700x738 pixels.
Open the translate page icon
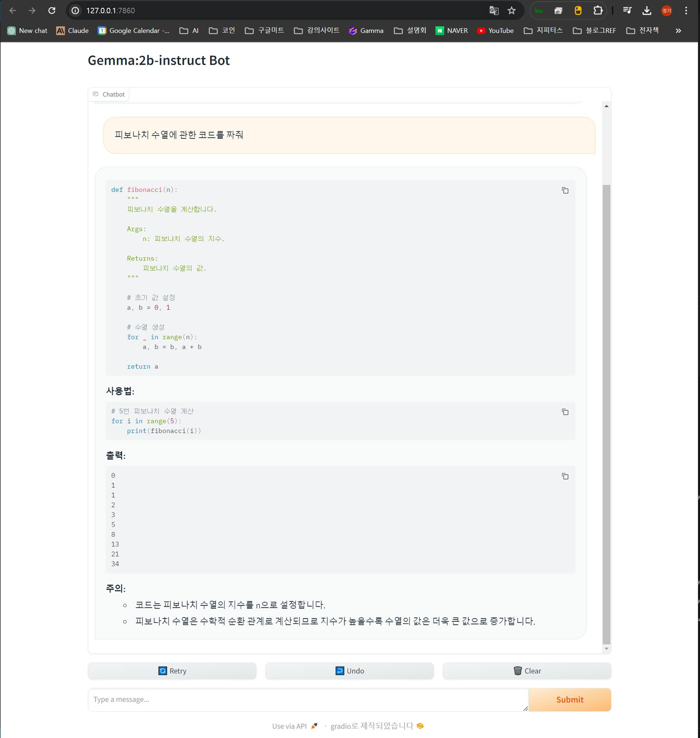[x=493, y=11]
